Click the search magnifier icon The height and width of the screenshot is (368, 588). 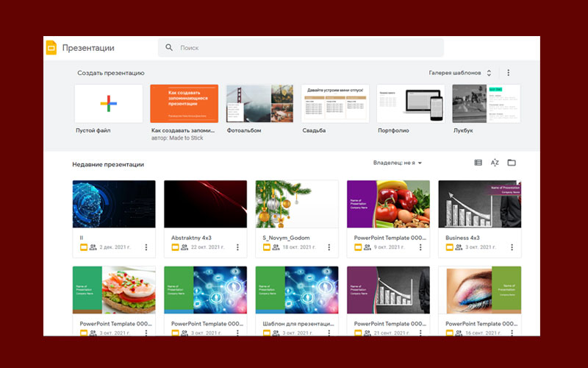click(169, 48)
